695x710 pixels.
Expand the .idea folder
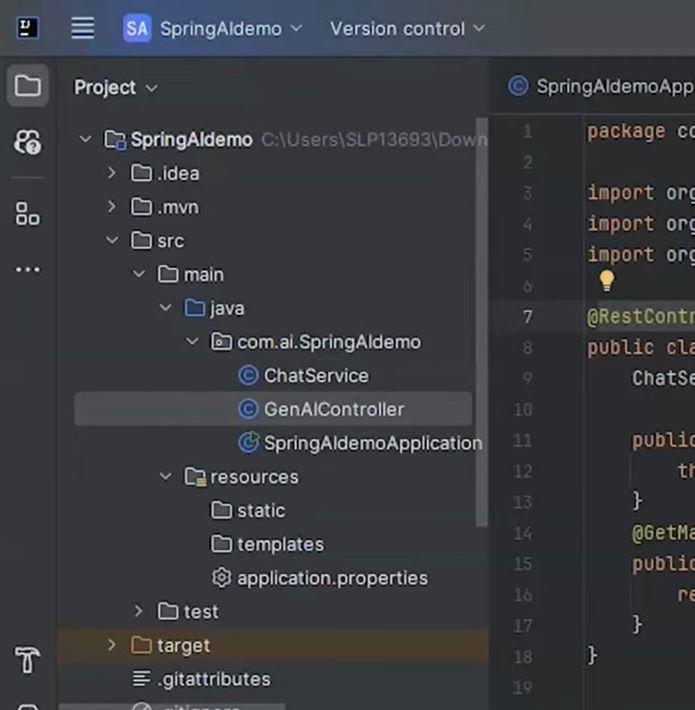pyautogui.click(x=111, y=173)
